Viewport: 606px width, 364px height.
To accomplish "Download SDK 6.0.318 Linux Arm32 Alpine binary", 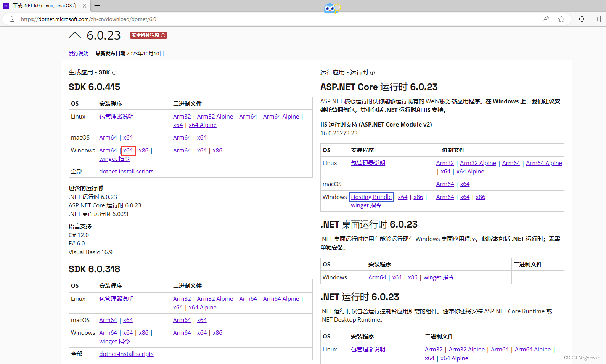I will (215, 299).
